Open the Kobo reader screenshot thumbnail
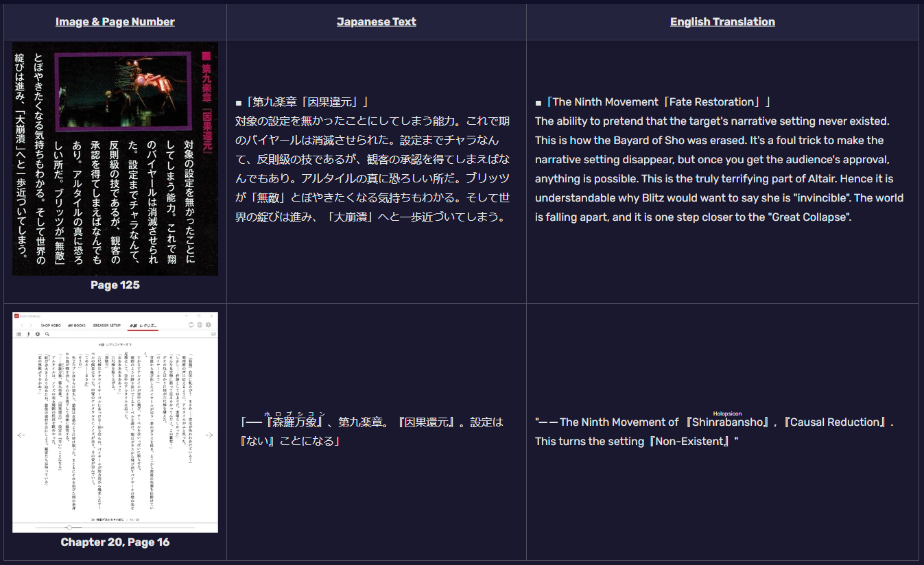The height and width of the screenshot is (565, 924). 115,423
